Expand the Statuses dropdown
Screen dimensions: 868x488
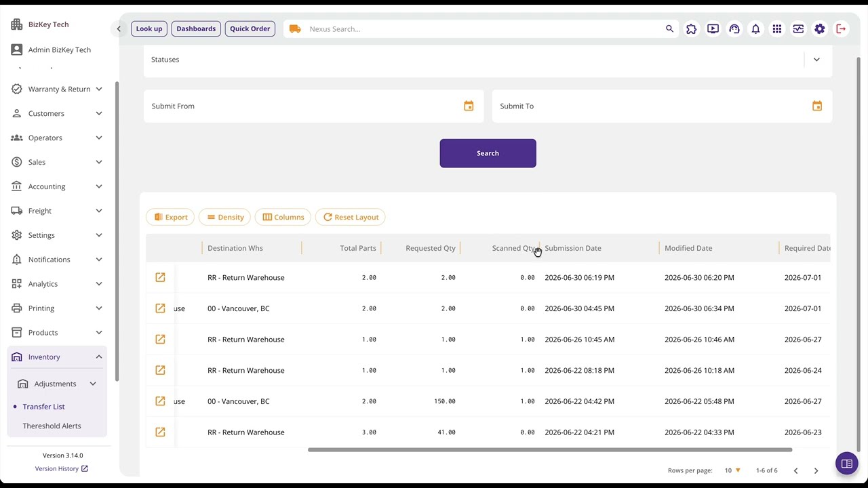(x=816, y=60)
